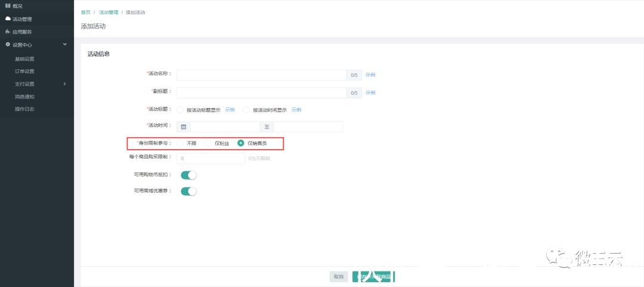Click the 活动管理 cloud icon
Screen dimensions: 644x287
click(x=7, y=18)
